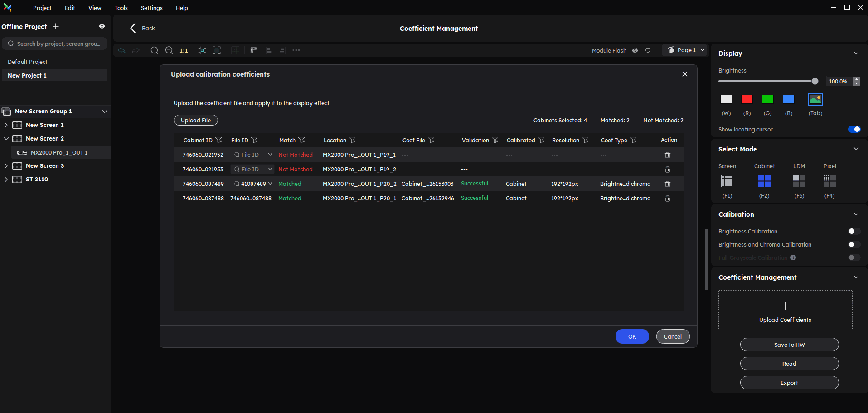Screen dimensions: 868x413
Task: Click the Module Flash refresh icon
Action: pyautogui.click(x=648, y=50)
